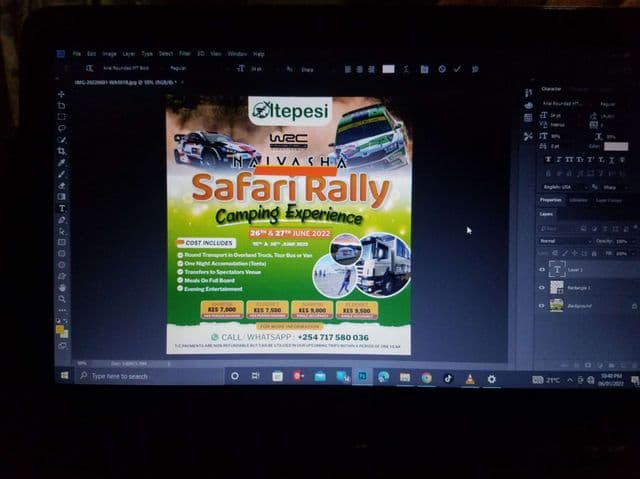
Task: Open the Layer menu
Action: [x=129, y=53]
